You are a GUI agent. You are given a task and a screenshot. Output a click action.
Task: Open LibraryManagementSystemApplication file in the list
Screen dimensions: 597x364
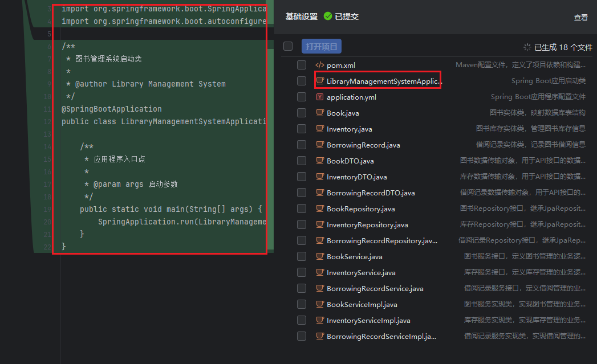point(384,81)
